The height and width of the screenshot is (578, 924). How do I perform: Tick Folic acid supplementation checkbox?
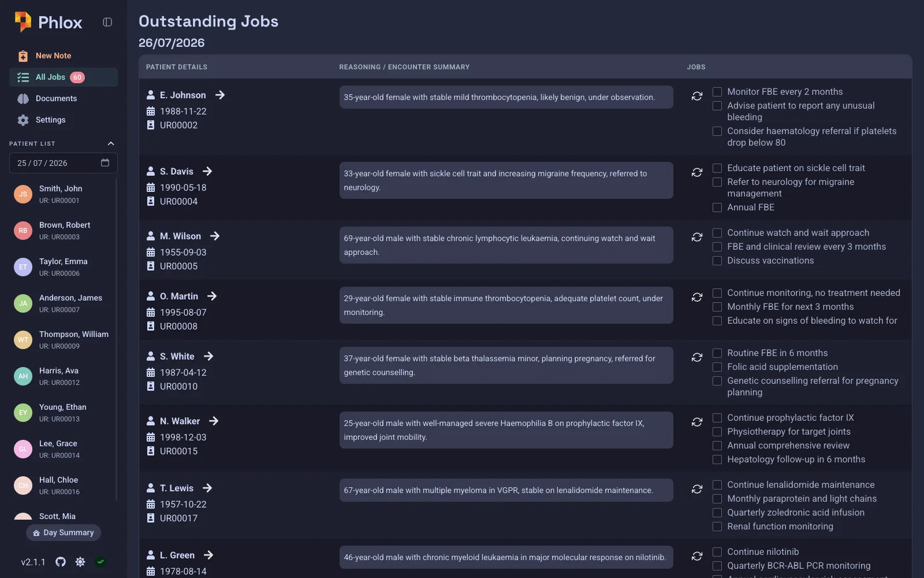coord(717,367)
